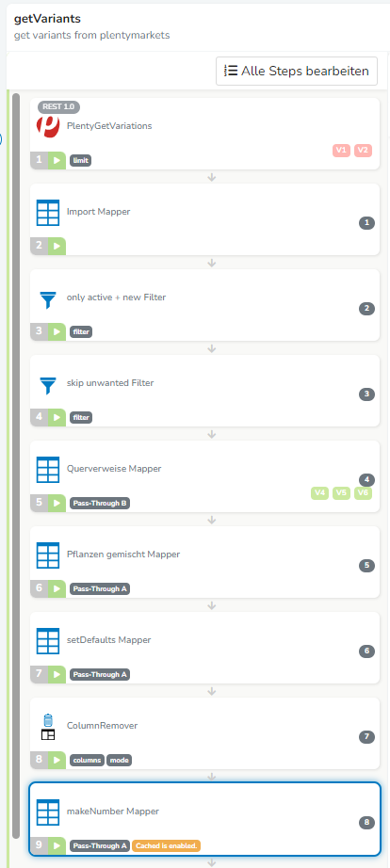Click the Import Mapper table icon
Image resolution: width=390 pixels, height=868 pixels.
48,213
